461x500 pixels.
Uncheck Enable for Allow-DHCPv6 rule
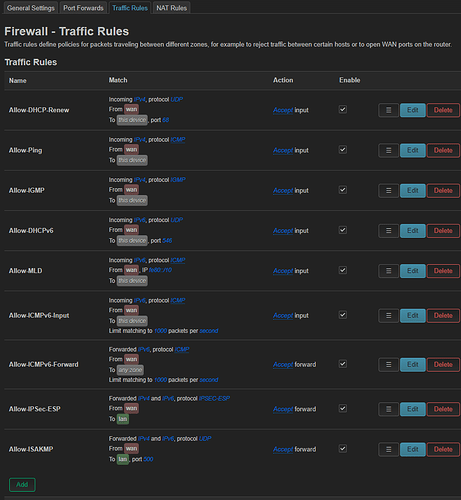pos(343,230)
